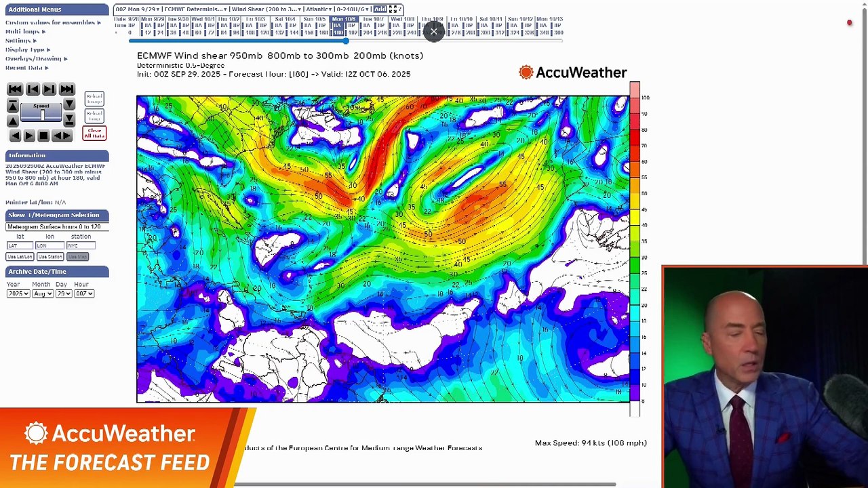The height and width of the screenshot is (488, 868).
Task: Click the Add button in top bar
Action: [380, 9]
